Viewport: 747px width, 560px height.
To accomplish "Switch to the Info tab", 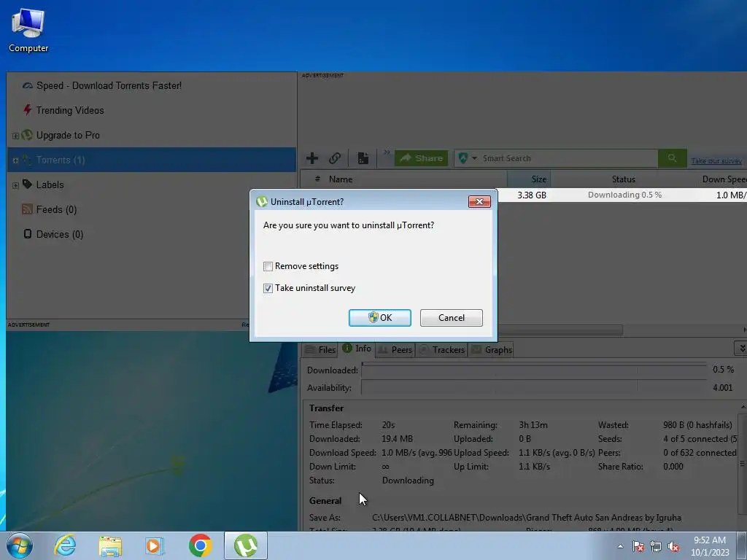I will point(356,349).
